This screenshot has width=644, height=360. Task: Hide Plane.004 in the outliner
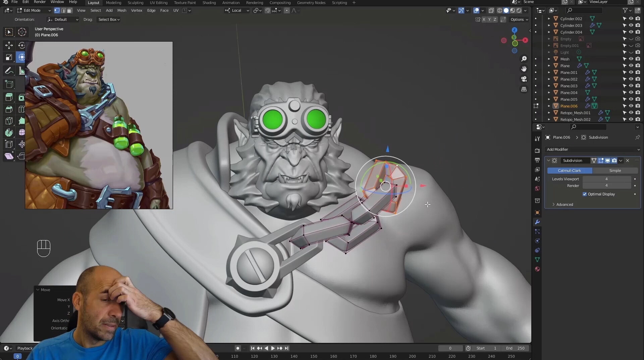[632, 92]
